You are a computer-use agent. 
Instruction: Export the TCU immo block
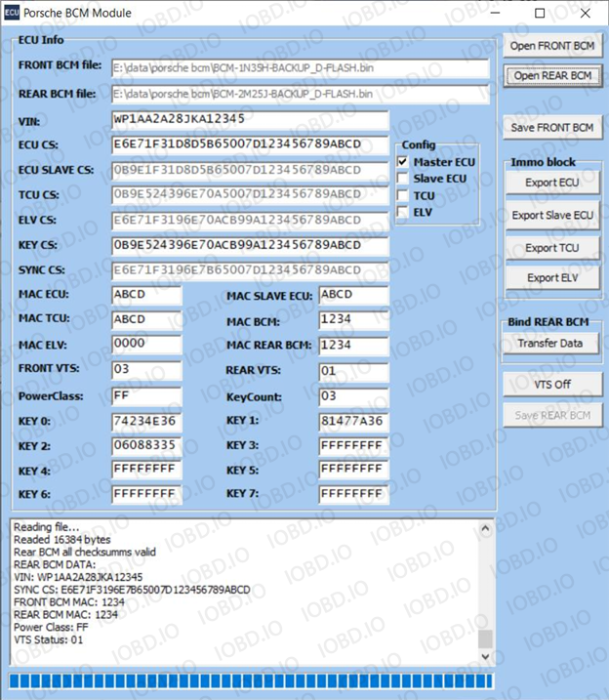coord(552,247)
